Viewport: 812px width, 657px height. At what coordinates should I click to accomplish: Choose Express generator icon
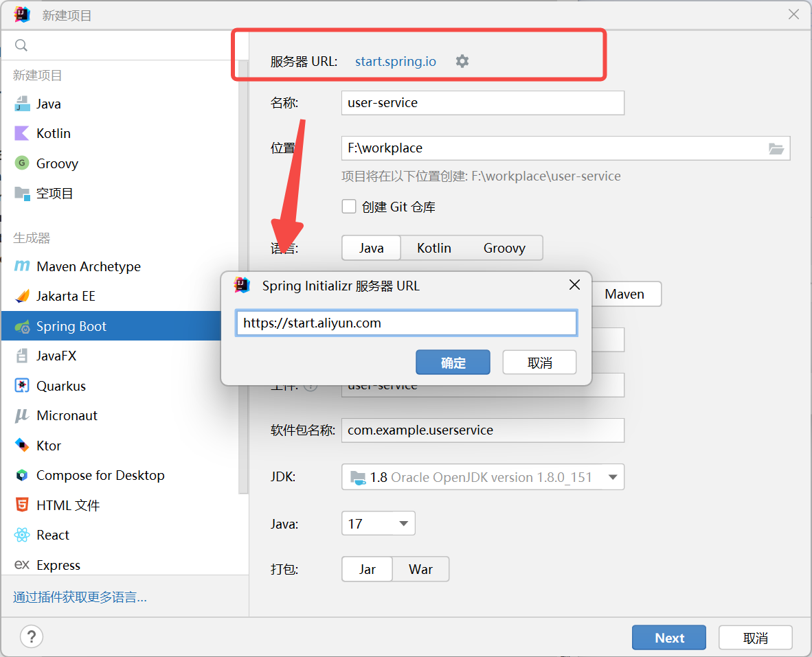(22, 564)
